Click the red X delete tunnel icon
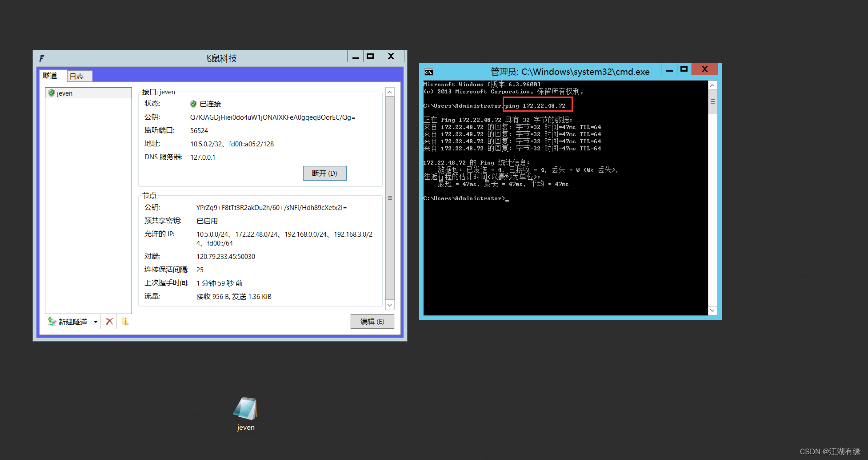 pos(109,321)
